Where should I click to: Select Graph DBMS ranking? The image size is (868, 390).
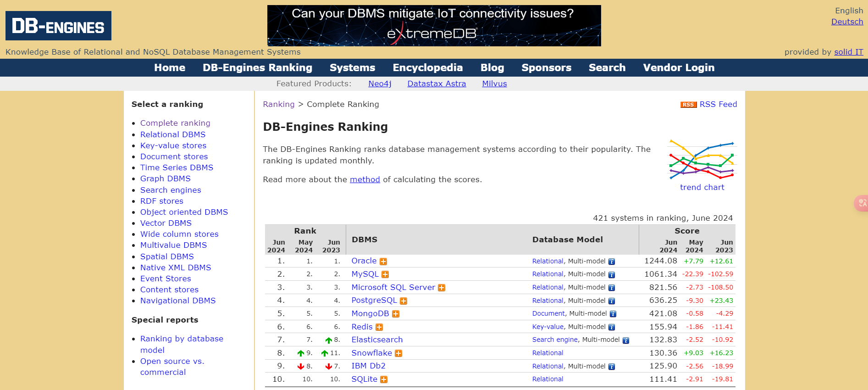tap(165, 178)
